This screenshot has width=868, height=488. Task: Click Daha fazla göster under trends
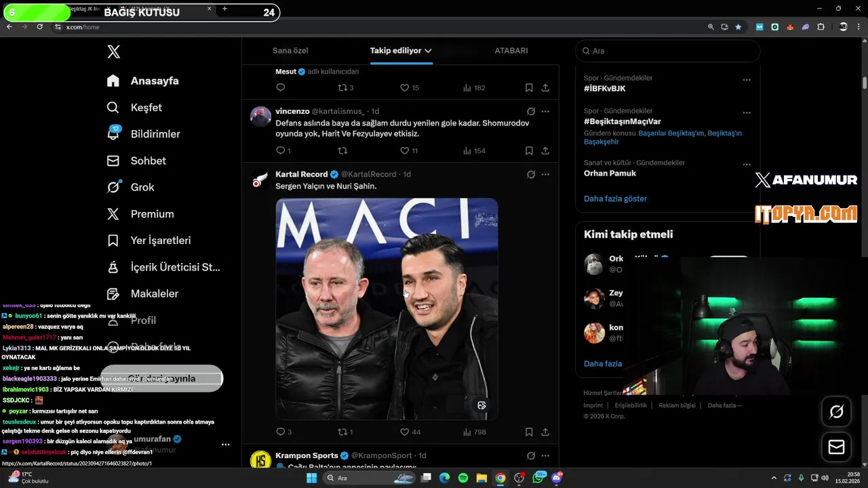tap(615, 199)
